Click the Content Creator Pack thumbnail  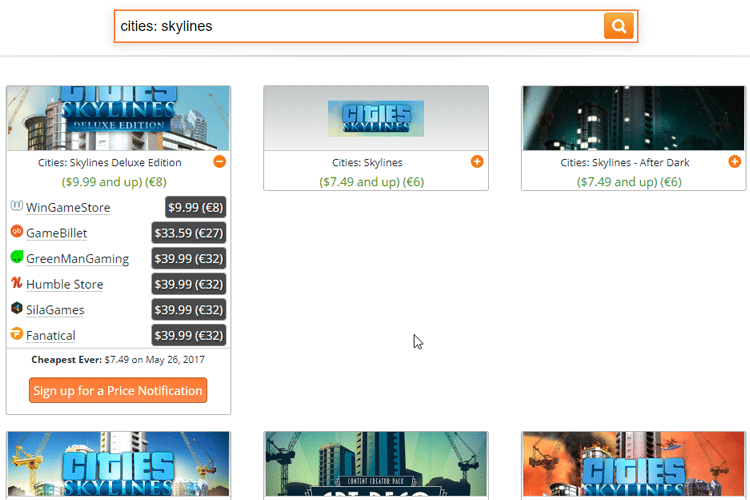[x=376, y=464]
